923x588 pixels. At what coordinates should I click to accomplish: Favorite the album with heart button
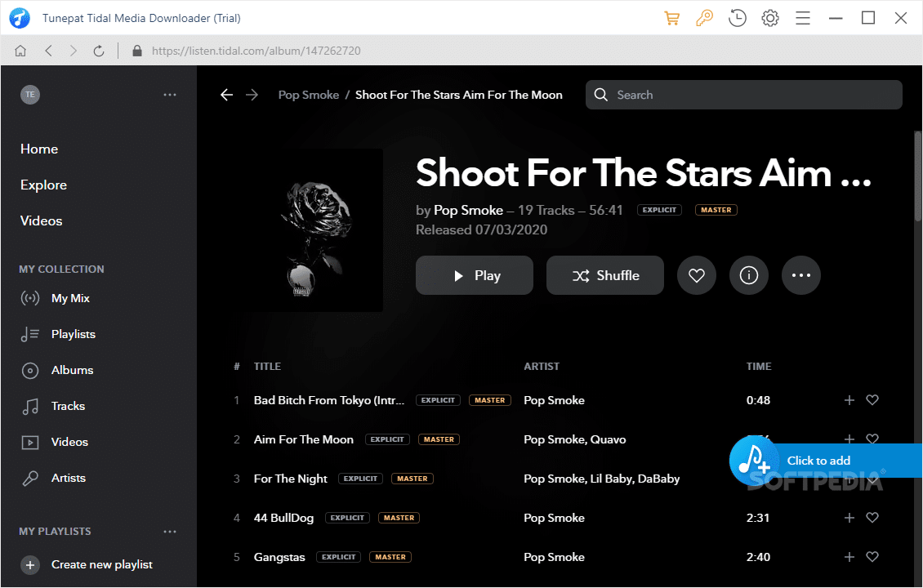pos(696,276)
